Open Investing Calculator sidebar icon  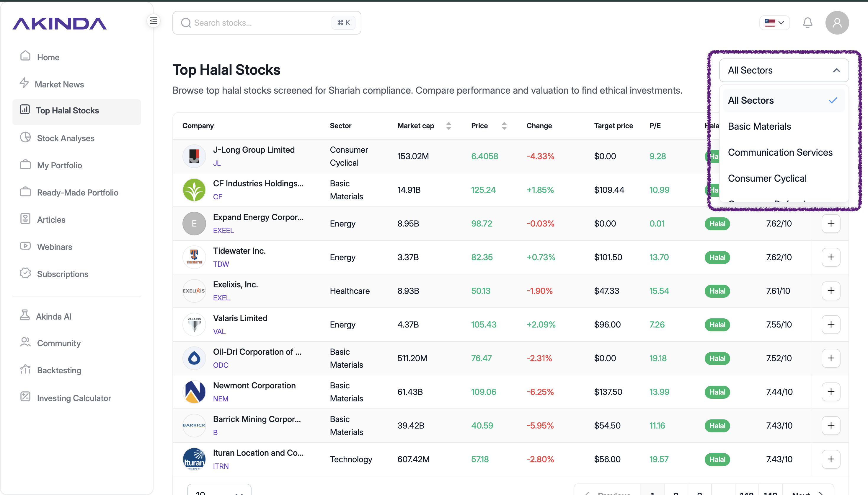coord(25,397)
